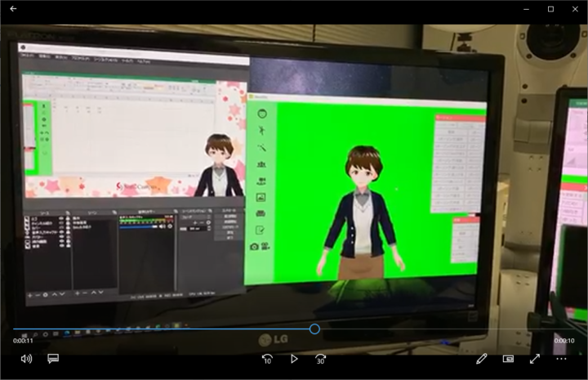Skip back 10 seconds

[x=267, y=359]
